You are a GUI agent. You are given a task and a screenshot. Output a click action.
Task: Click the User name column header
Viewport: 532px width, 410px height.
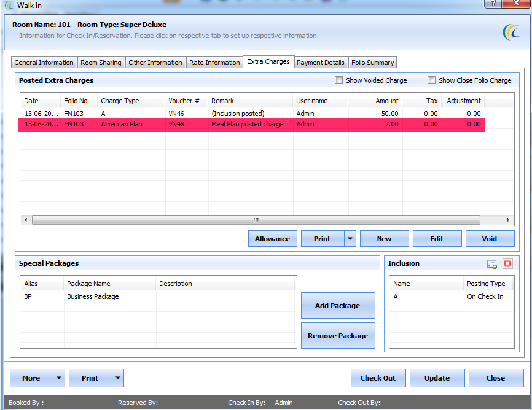[x=320, y=101]
